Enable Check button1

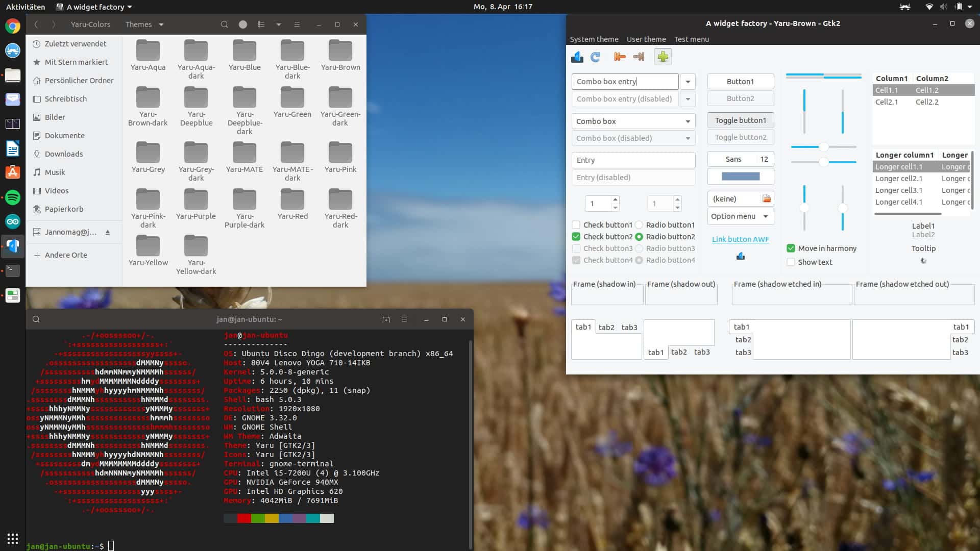click(x=576, y=225)
